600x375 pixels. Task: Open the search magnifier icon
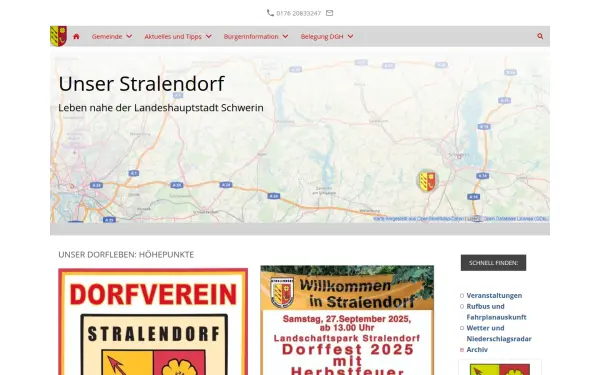(x=540, y=36)
